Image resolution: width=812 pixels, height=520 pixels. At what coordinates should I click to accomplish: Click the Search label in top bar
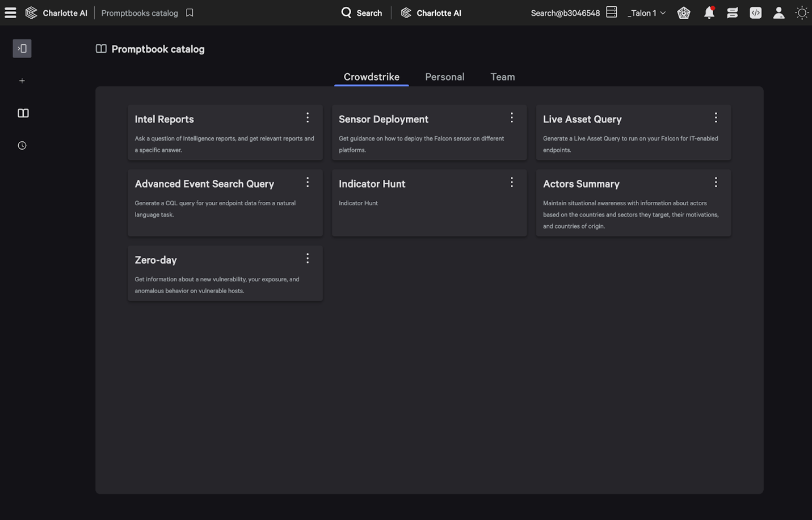coord(369,12)
